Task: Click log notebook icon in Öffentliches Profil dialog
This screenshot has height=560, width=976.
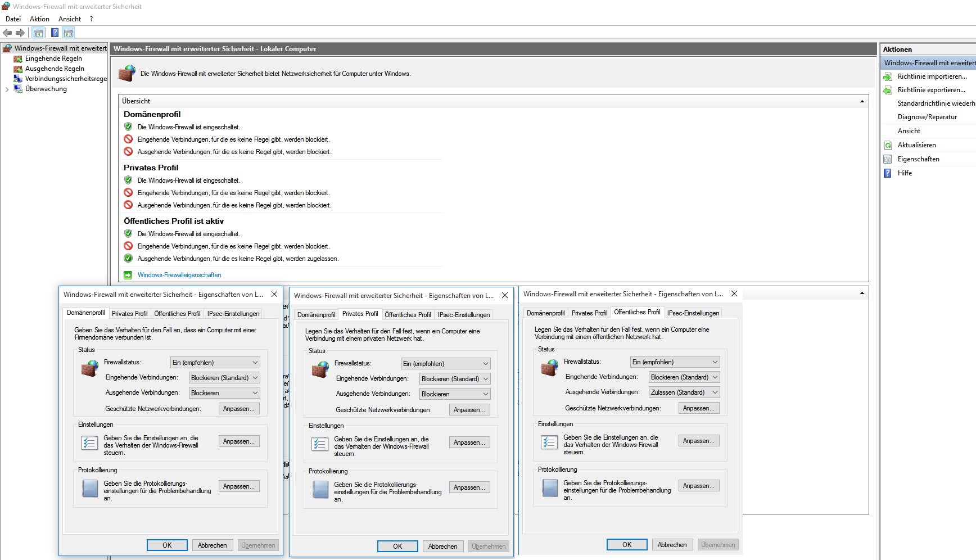Action: click(x=550, y=488)
